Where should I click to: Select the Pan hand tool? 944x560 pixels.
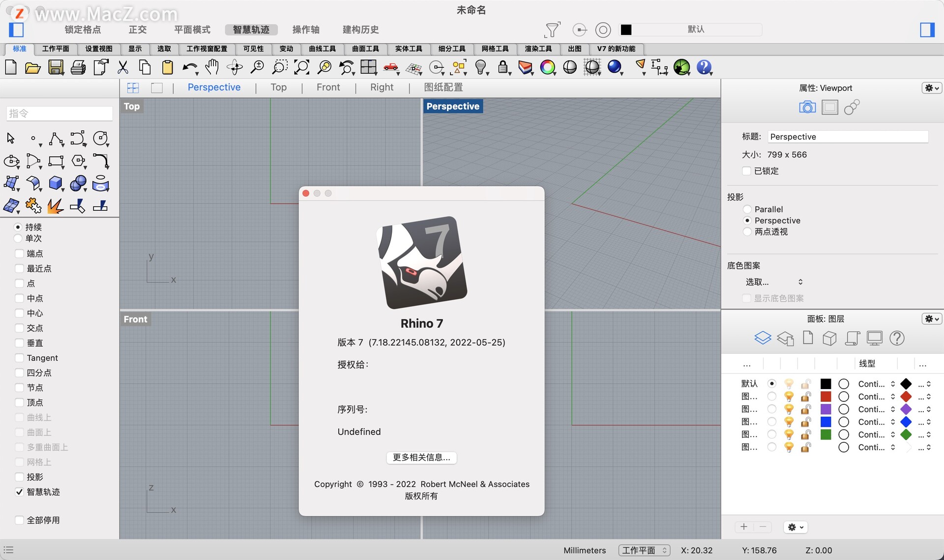point(212,67)
